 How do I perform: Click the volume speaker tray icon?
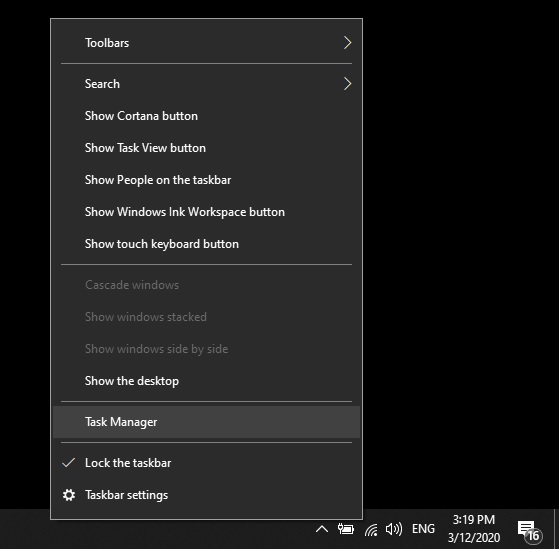point(394,529)
